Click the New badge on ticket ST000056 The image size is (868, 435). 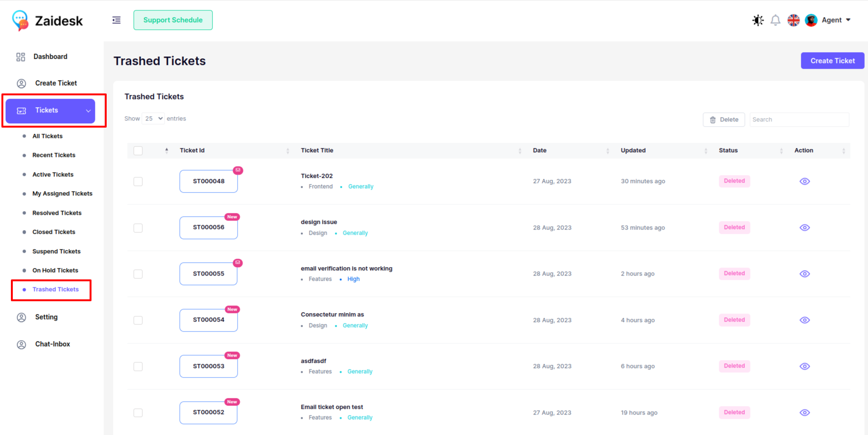232,217
